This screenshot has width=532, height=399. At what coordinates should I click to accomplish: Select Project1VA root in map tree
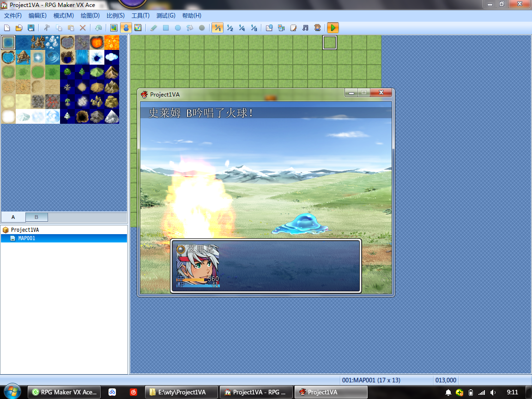click(25, 230)
